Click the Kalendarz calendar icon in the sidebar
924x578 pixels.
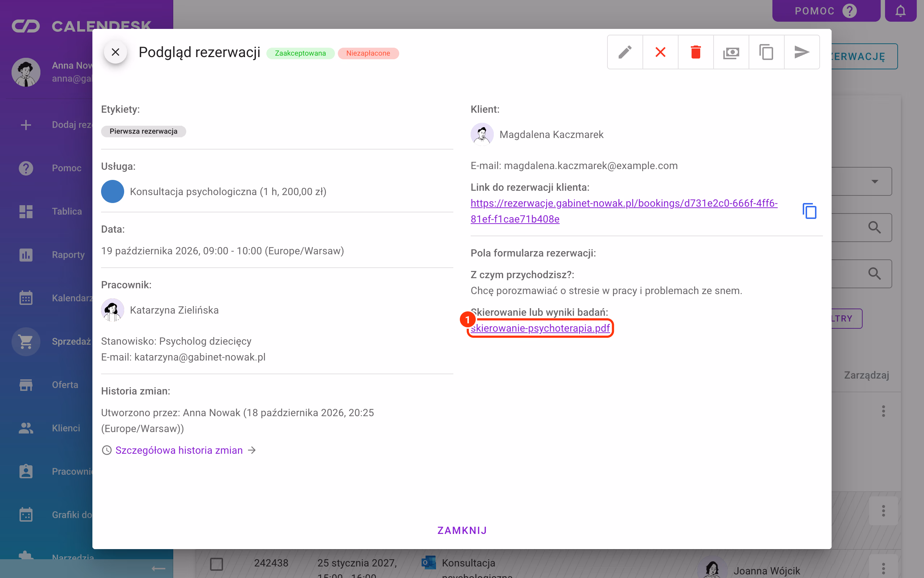(26, 298)
